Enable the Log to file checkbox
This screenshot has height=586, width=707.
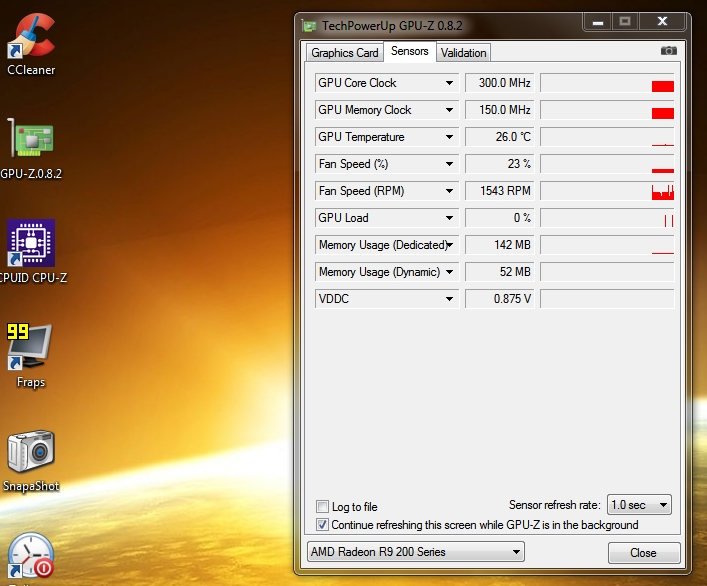(x=322, y=507)
